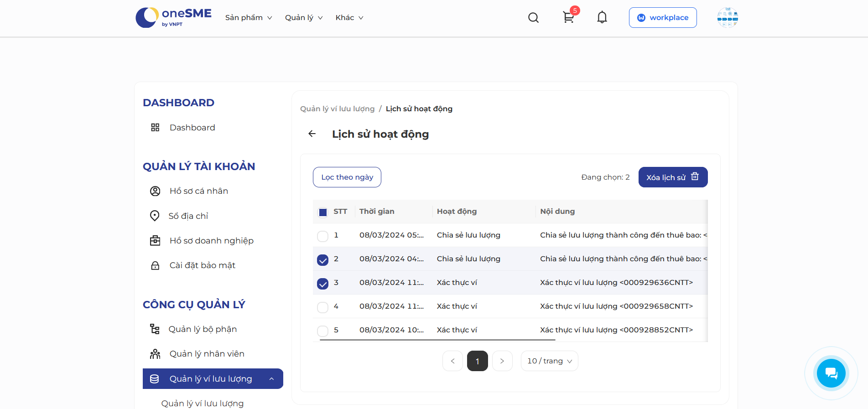The image size is (868, 409).
Task: Expand the Quản lý menu
Action: pos(304,18)
